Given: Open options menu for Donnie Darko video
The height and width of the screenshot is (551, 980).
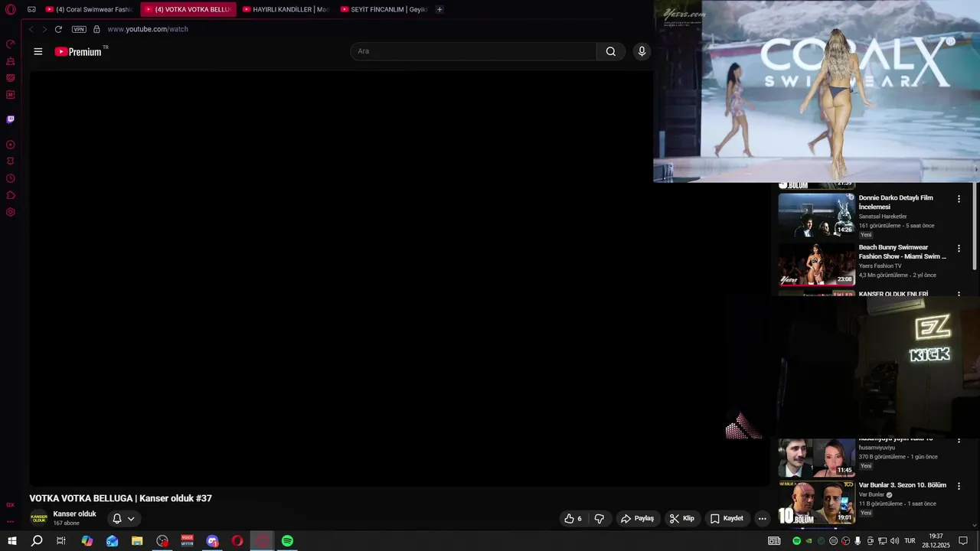Looking at the screenshot, I should 959,199.
